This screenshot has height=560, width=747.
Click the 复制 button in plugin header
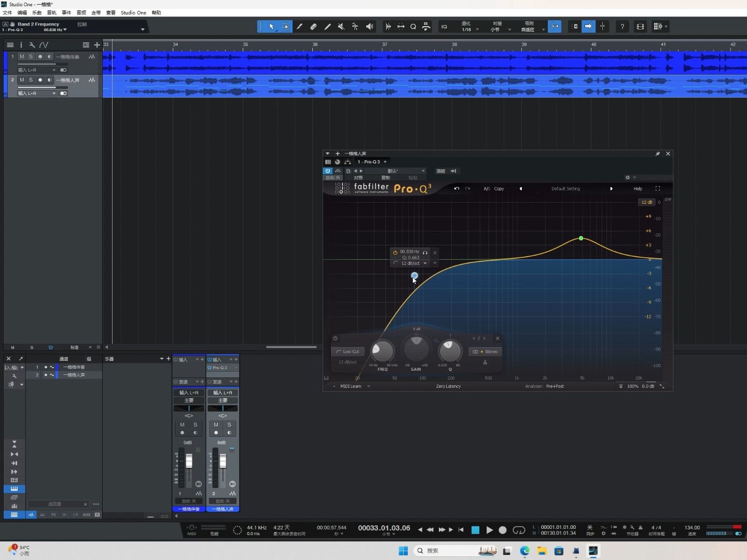385,178
